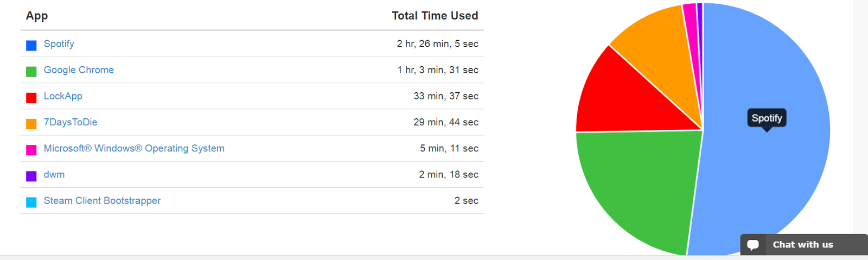Open Microsoft Windows Operating System link

[134, 148]
